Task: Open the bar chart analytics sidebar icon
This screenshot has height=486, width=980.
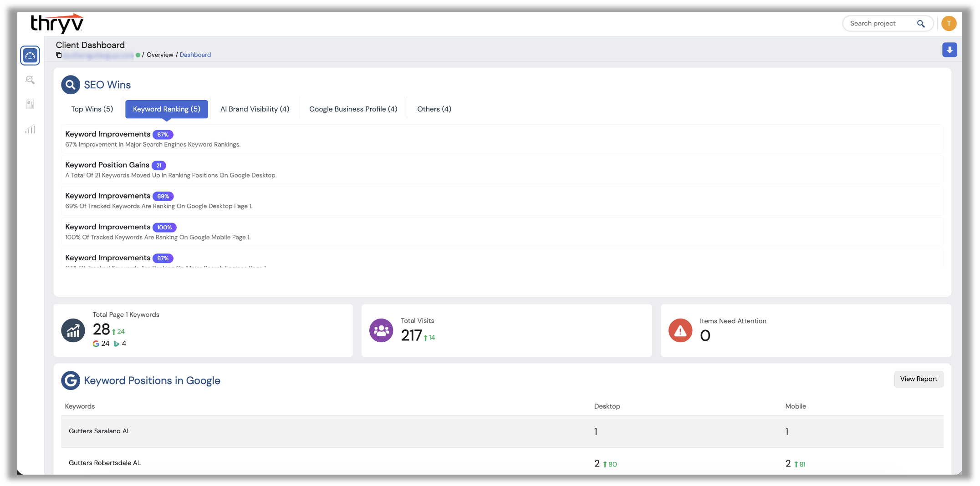Action: point(30,129)
